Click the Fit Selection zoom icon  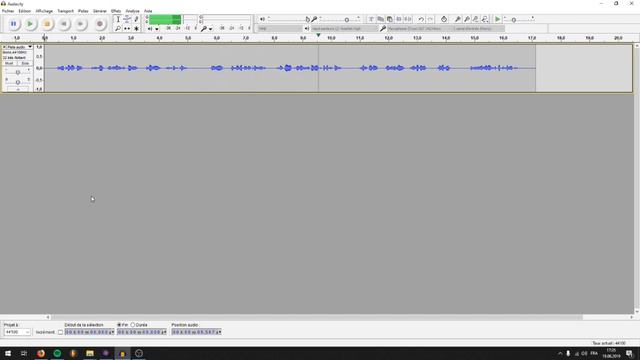coord(476,19)
